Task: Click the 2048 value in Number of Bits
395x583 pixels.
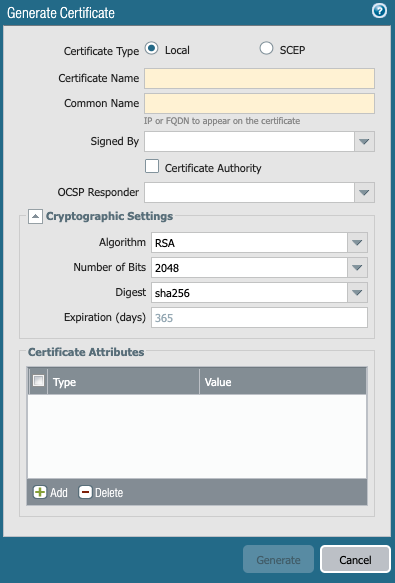Action: [x=167, y=268]
